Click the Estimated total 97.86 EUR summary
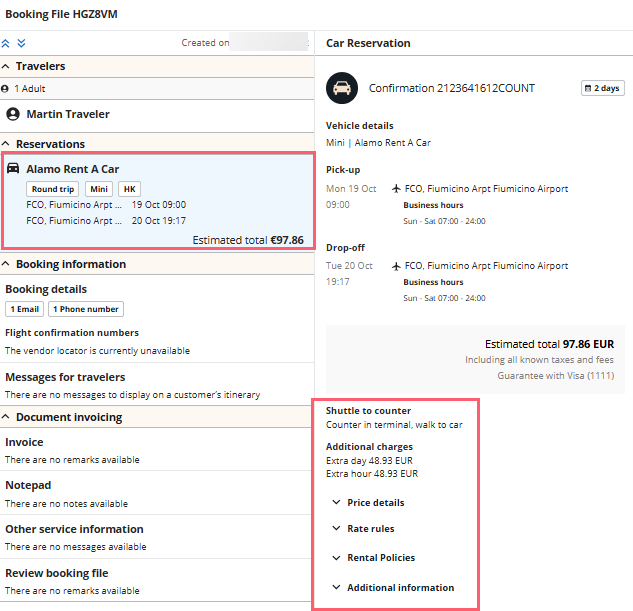Screen dimensions: 633x611 point(549,344)
